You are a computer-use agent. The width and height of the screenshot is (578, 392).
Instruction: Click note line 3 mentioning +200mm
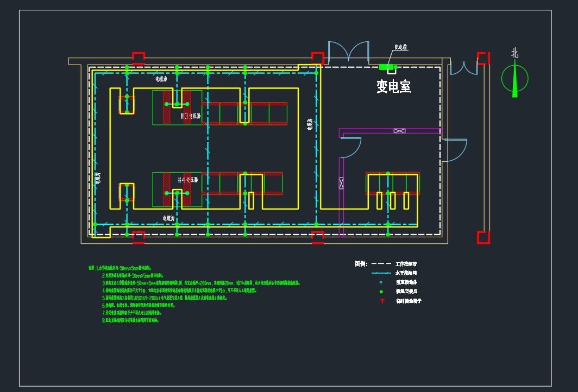pos(201,283)
